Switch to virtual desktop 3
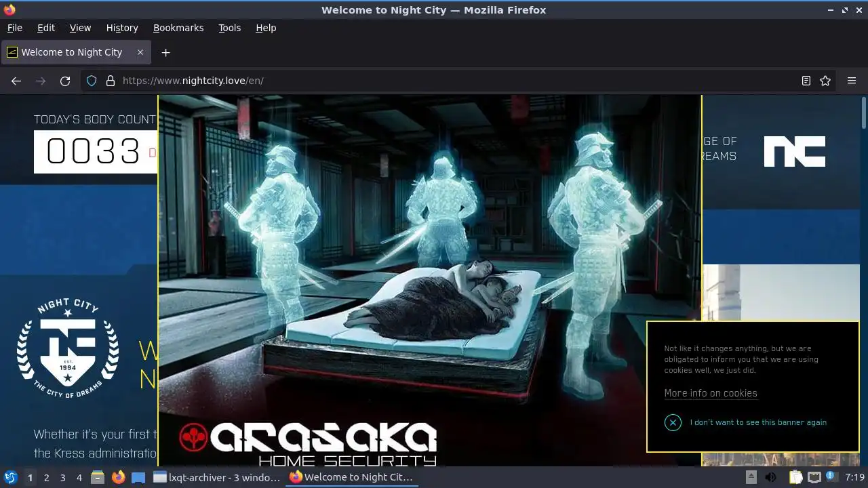Image resolution: width=868 pixels, height=488 pixels. coord(63,478)
